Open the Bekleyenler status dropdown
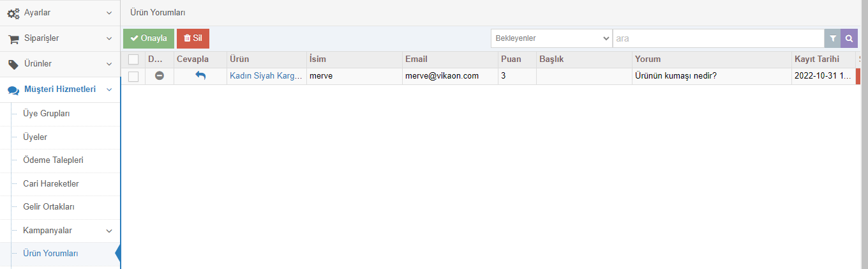This screenshot has width=868, height=269. click(551, 38)
